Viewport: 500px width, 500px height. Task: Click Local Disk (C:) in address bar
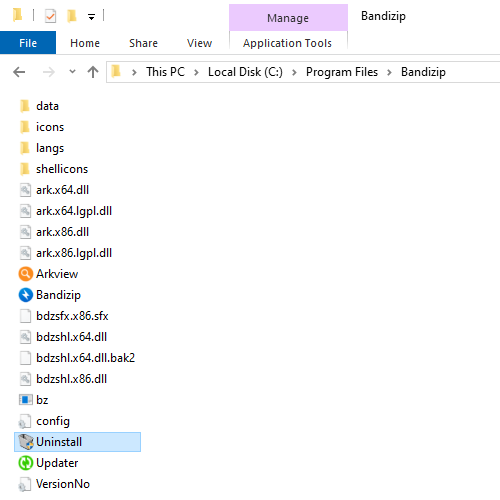point(245,72)
